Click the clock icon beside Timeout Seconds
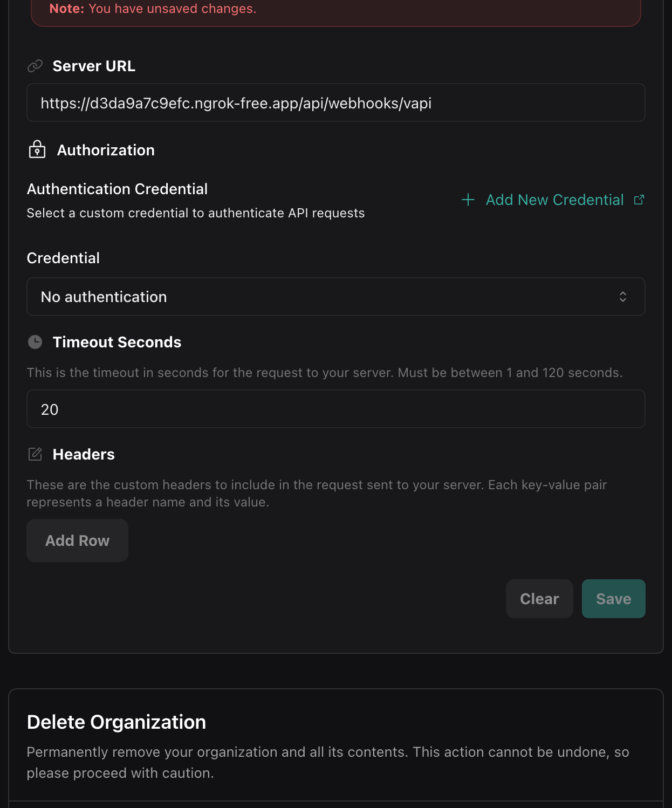This screenshot has height=808, width=672. (x=35, y=342)
